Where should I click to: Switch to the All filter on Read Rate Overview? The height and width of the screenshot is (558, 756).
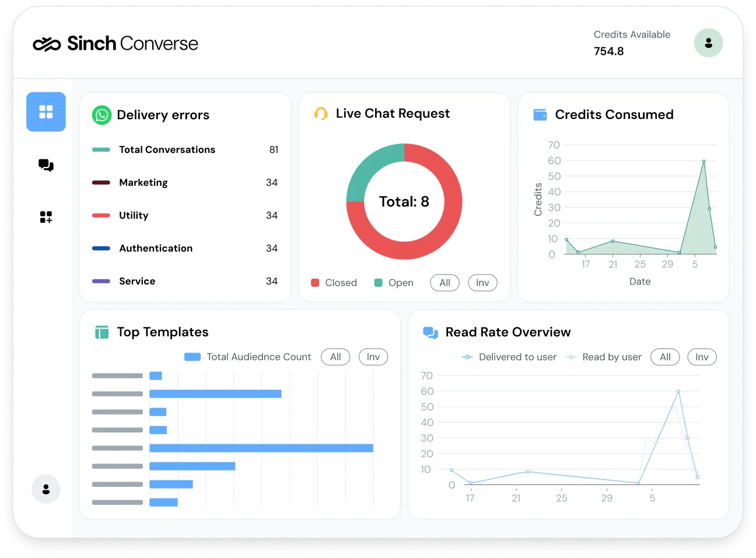pyautogui.click(x=665, y=357)
